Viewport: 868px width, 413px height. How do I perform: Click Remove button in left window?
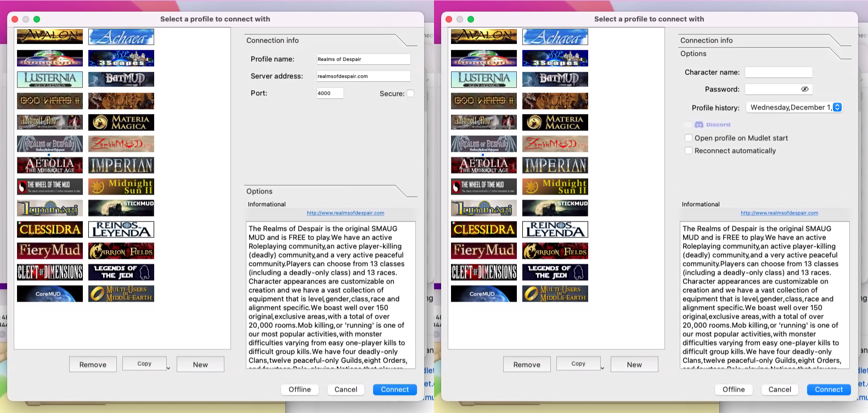point(93,364)
